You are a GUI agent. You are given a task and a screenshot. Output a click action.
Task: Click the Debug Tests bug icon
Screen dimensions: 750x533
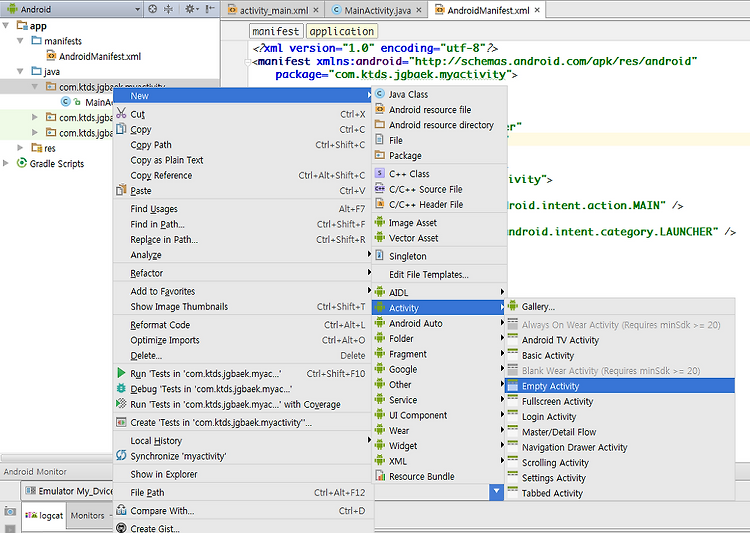[x=121, y=389]
